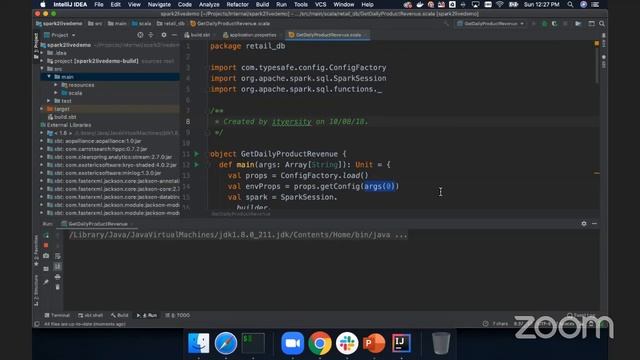Image resolution: width=640 pixels, height=360 pixels.
Task: Select build.sbt file in project tree
Action: pyautogui.click(x=62, y=117)
